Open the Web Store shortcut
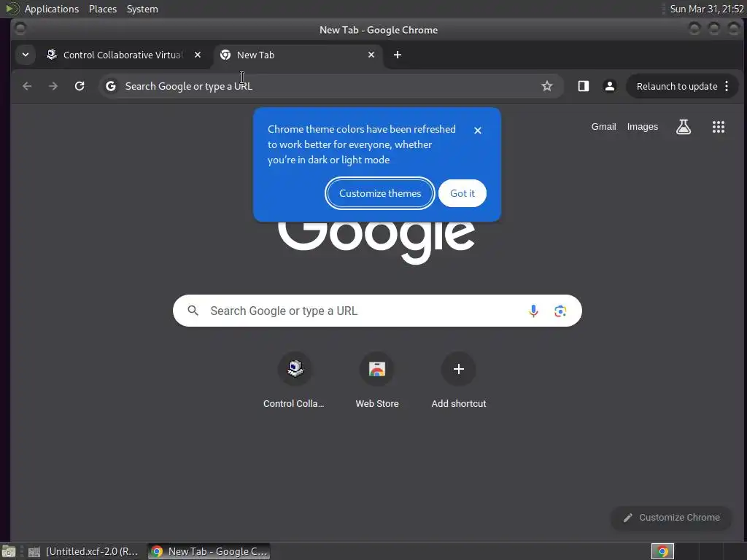Viewport: 747px width, 560px height. point(377,381)
